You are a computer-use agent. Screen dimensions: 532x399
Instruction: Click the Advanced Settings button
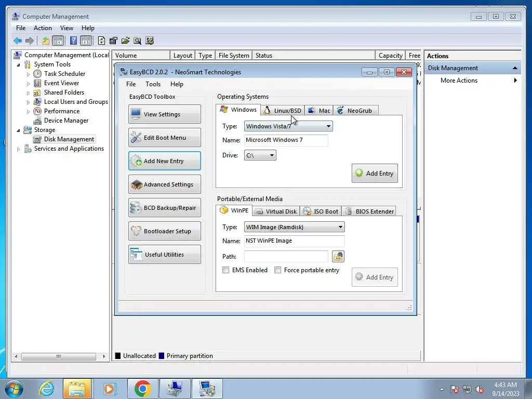165,184
